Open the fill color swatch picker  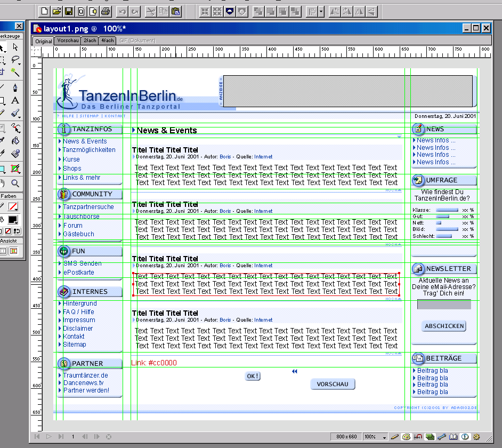(13, 220)
